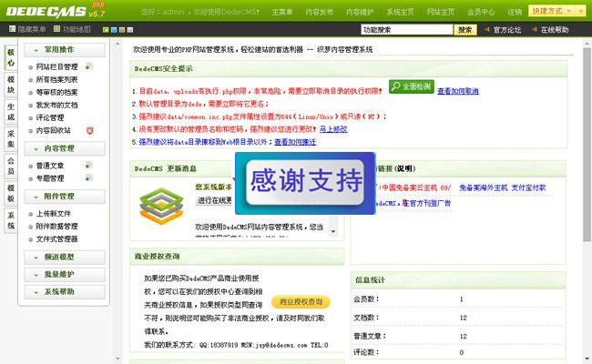Click the 功能搜索 search input field
Screen dimensions: 592x364
(406, 30)
